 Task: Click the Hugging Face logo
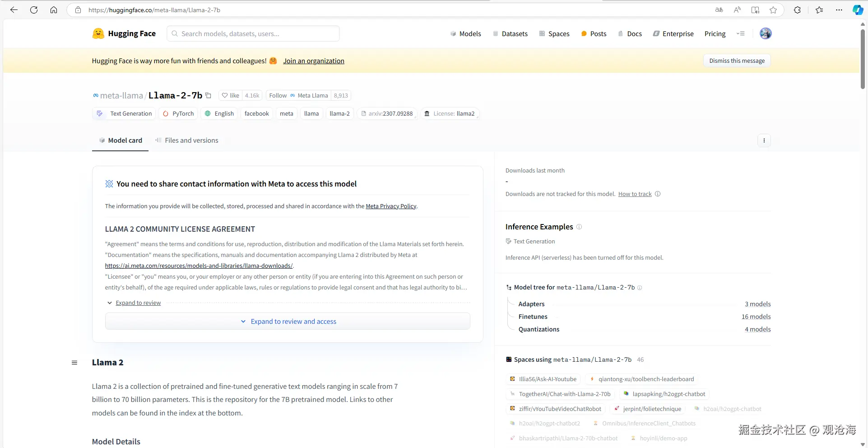[x=124, y=33]
